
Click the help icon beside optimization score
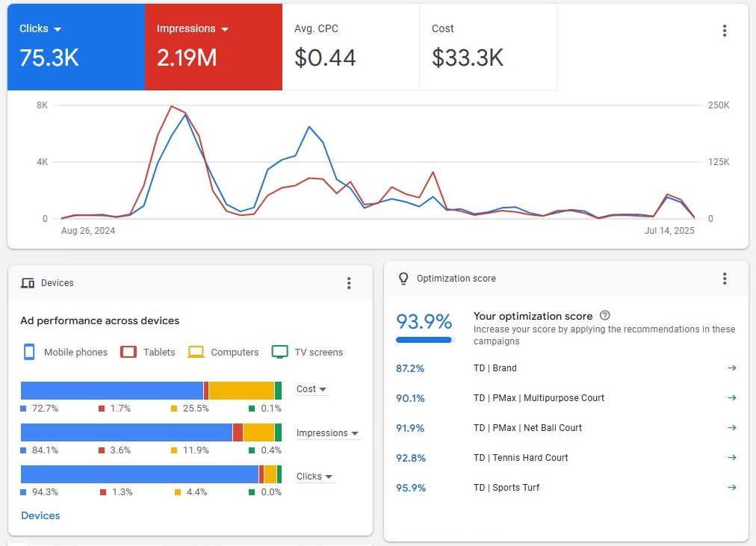[x=605, y=316]
